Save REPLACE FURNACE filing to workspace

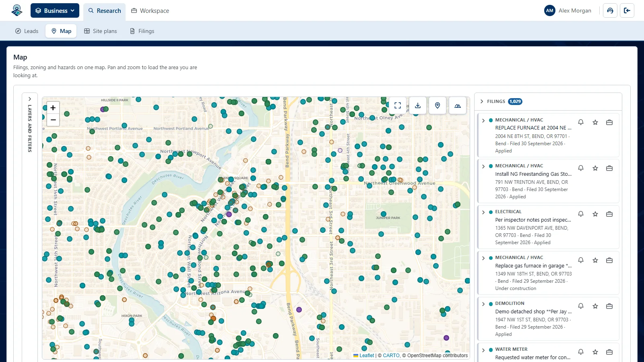tap(609, 122)
